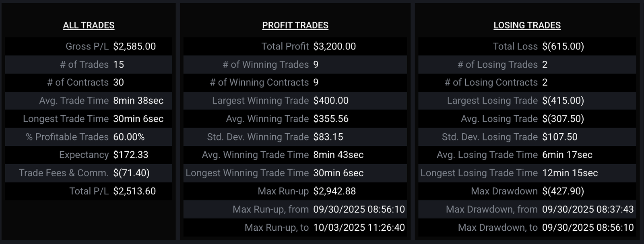Open the PROFIT TRADES heading
This screenshot has height=244, width=644.
click(x=295, y=25)
